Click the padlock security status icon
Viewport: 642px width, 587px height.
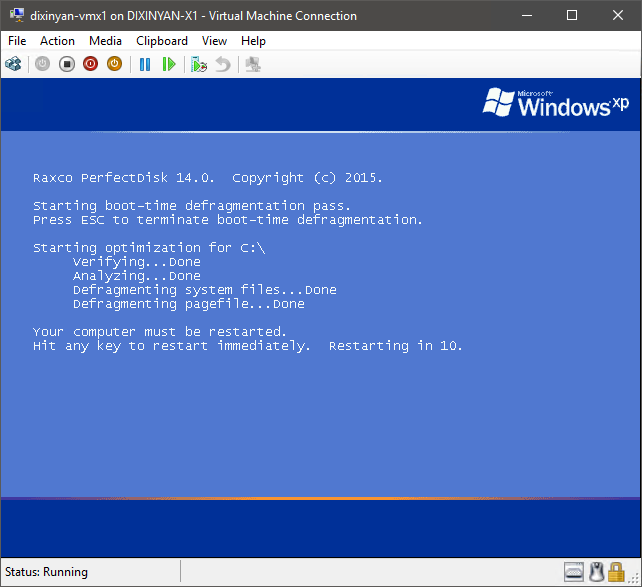tap(616, 572)
